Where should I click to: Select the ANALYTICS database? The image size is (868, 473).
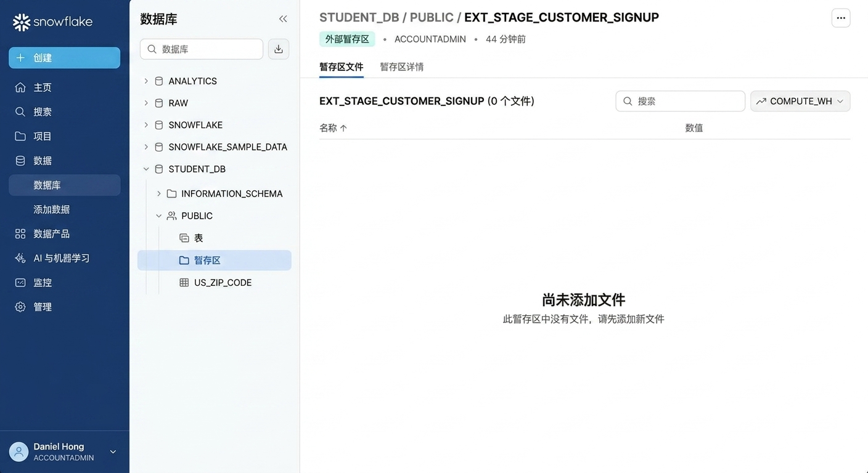(x=192, y=81)
